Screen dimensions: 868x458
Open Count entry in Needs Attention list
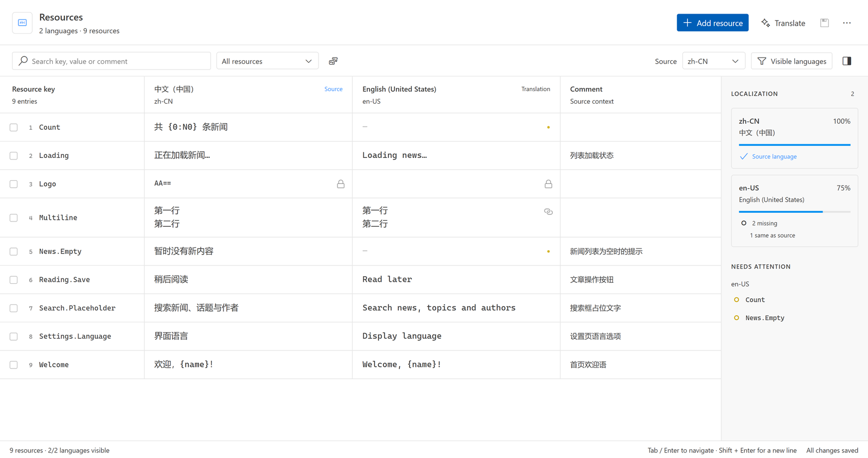755,300
